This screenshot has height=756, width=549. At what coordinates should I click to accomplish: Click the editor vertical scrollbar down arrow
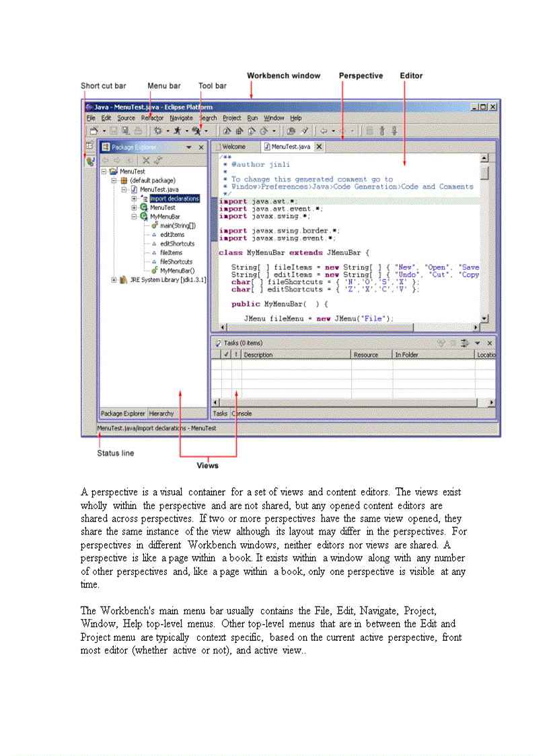coord(483,318)
